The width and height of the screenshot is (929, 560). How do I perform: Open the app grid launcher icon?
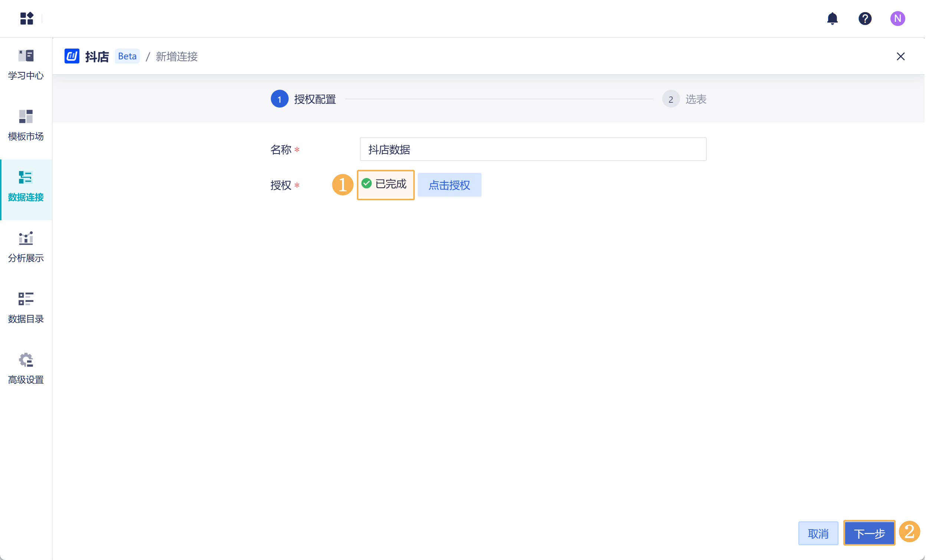[26, 18]
